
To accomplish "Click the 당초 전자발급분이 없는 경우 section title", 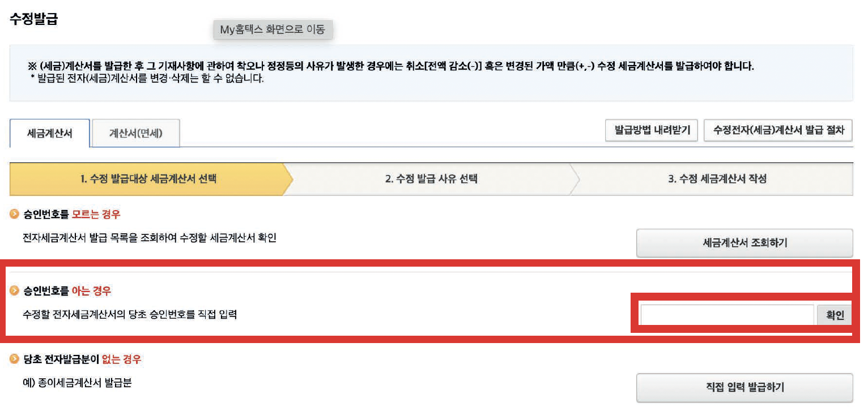I will point(82,359).
